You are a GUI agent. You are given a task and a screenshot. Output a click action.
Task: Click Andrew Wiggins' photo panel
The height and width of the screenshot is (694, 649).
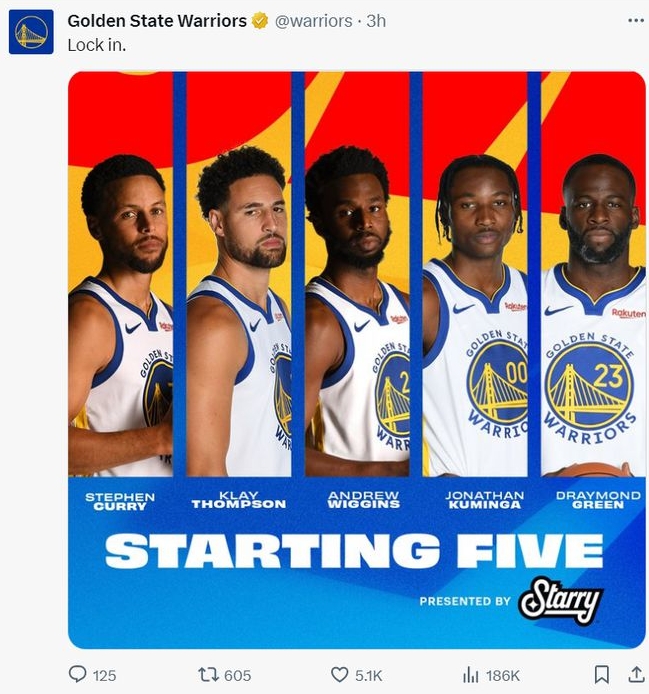point(357,300)
